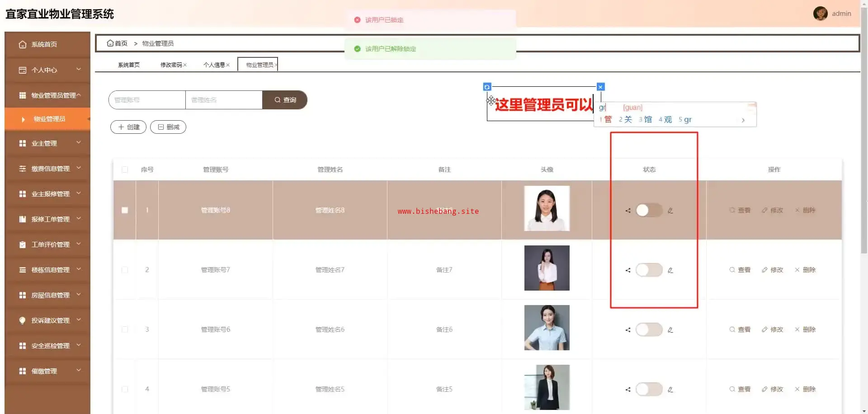
Task: Click the home icon in the breadcrumb
Action: coord(110,43)
